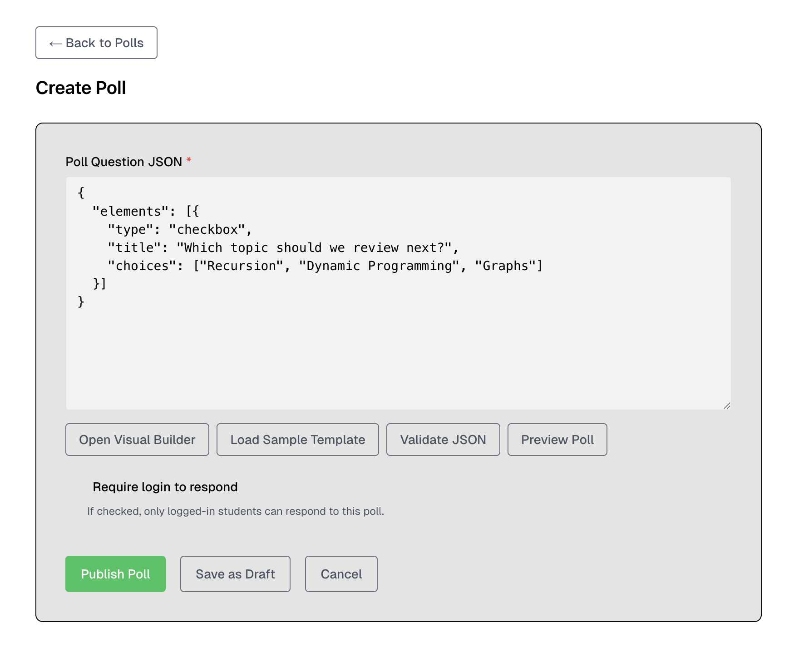Click the red required asterisk

[x=189, y=160]
